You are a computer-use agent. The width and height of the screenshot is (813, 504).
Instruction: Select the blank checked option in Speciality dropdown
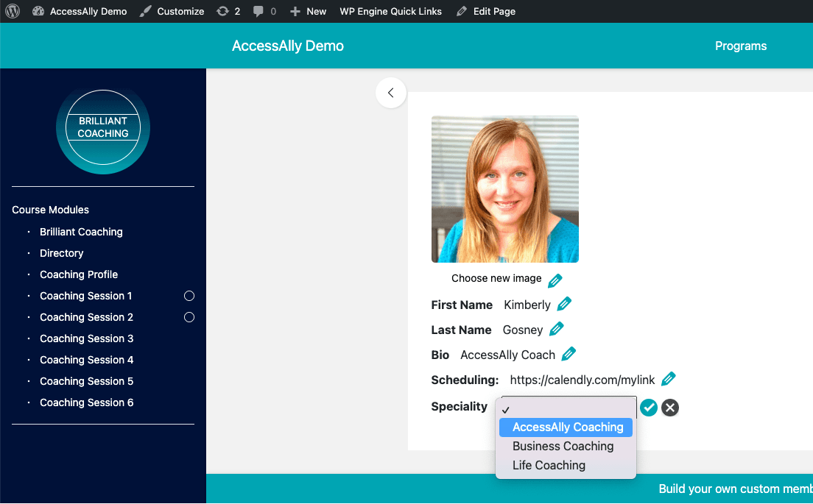(x=566, y=409)
